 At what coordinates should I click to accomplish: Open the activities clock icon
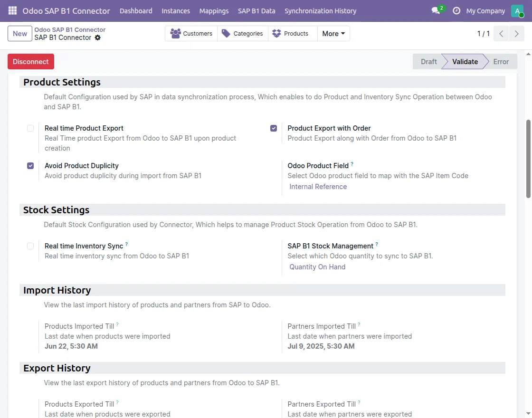456,11
